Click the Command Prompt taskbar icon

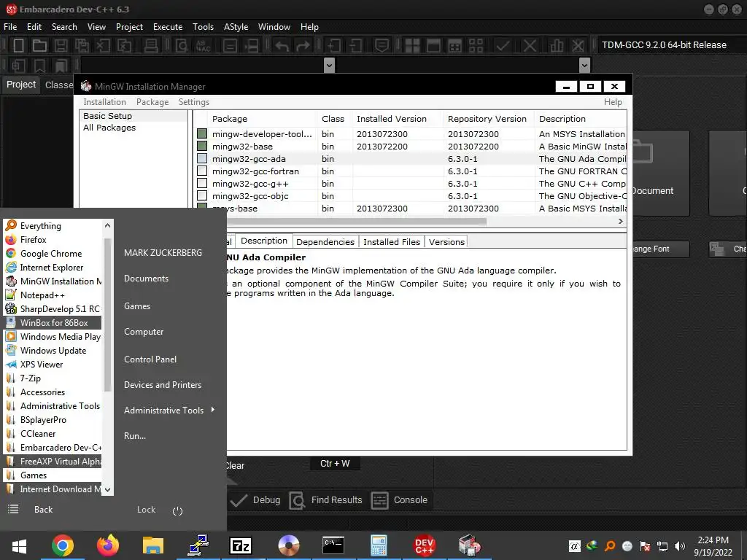click(333, 545)
